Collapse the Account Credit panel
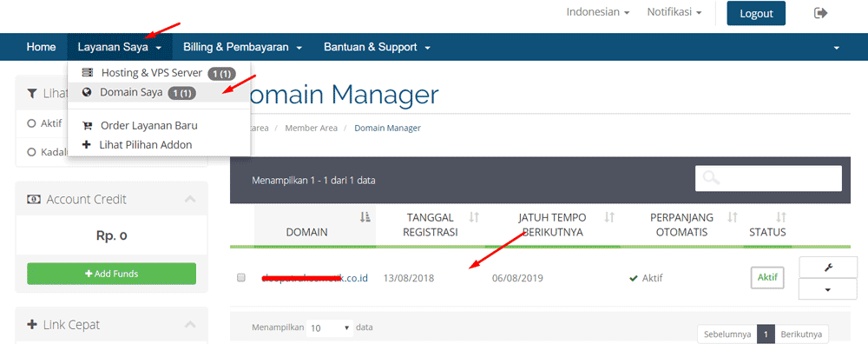868x344 pixels. click(190, 199)
